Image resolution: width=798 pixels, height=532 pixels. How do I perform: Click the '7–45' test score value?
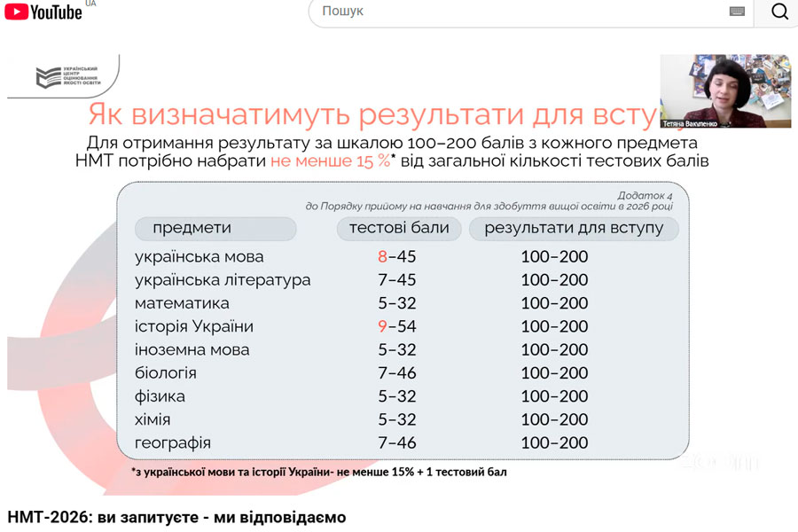[x=397, y=280]
